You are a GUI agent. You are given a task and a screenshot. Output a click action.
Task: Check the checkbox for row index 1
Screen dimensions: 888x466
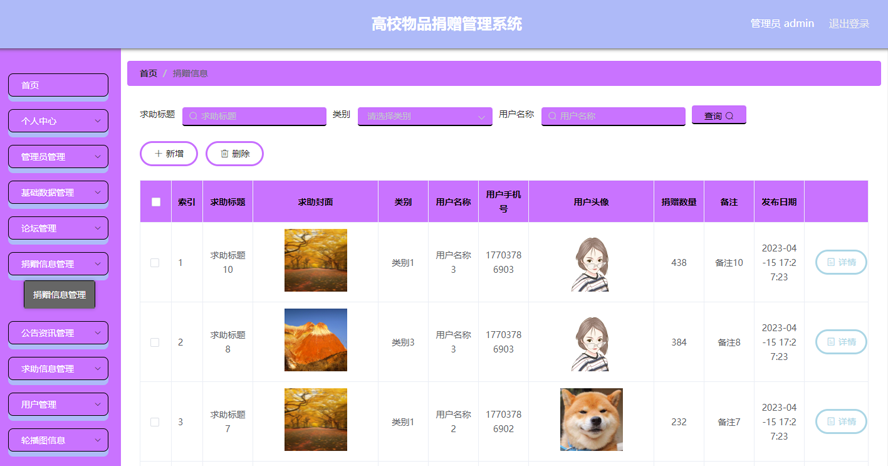pos(155,263)
